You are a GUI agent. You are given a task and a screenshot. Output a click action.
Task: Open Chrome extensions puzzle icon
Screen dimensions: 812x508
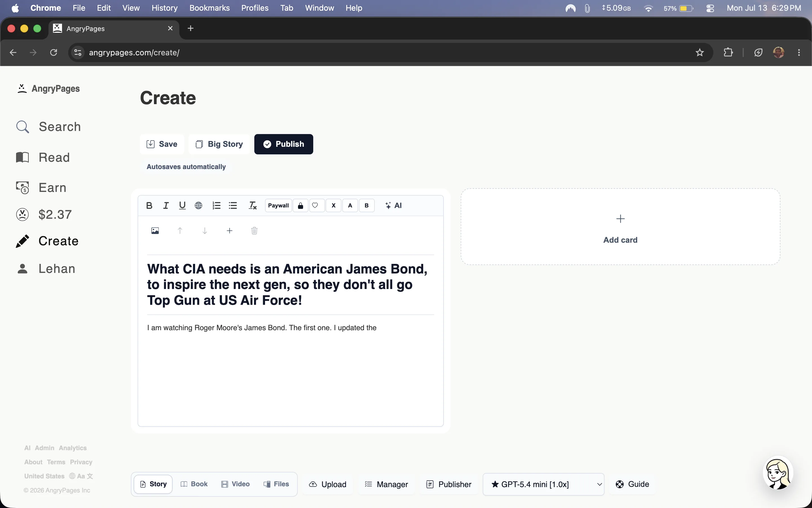click(x=728, y=52)
